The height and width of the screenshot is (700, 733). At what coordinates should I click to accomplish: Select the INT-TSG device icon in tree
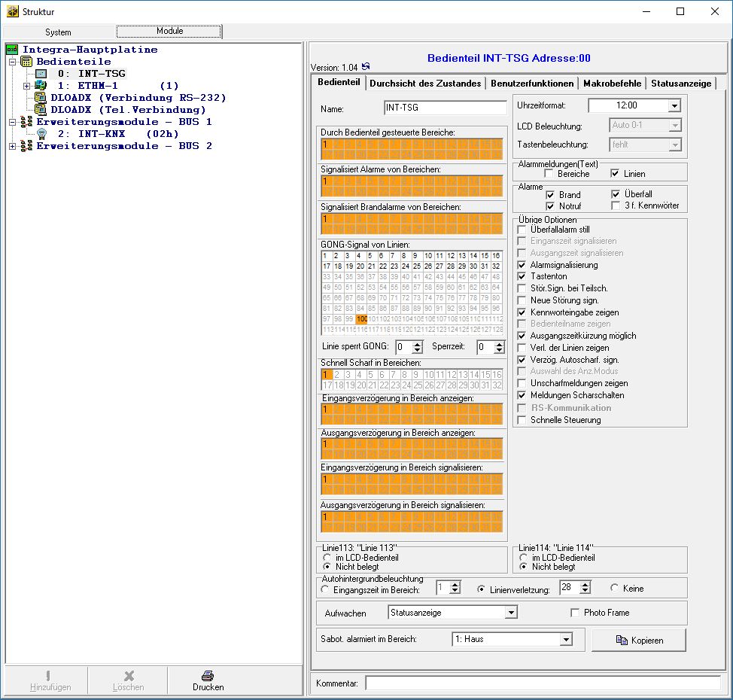point(41,74)
